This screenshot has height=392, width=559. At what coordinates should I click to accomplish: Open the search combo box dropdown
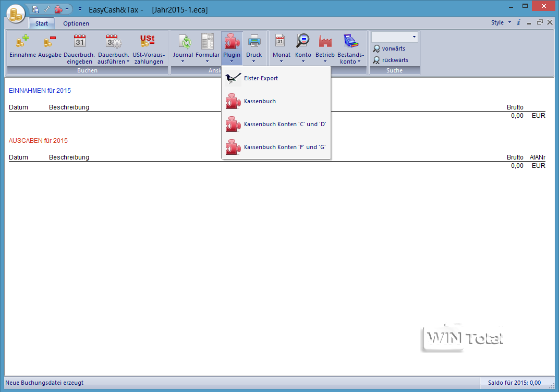coord(414,36)
